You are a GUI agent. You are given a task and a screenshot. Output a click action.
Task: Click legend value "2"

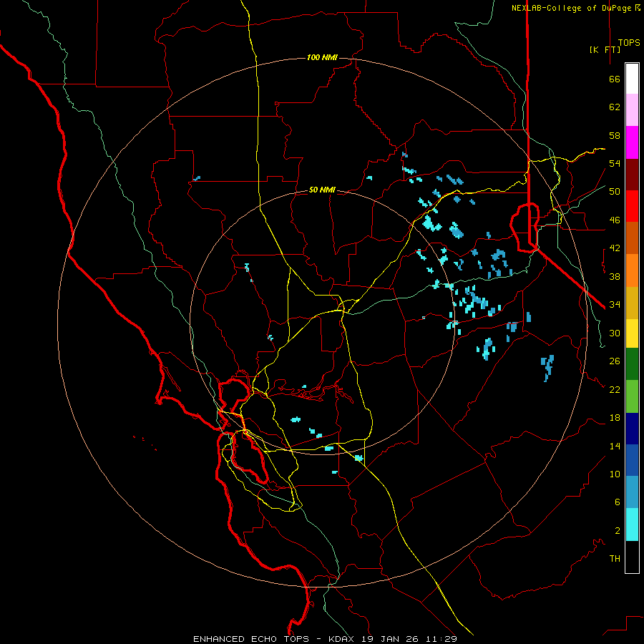click(x=618, y=531)
